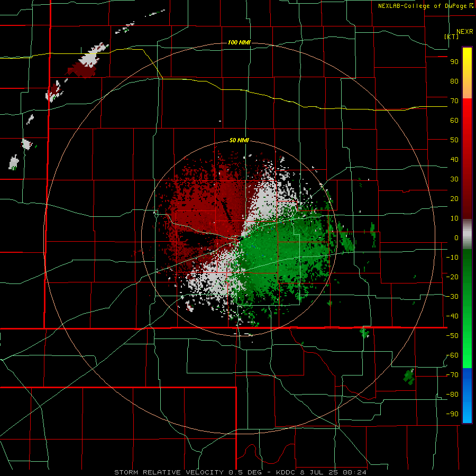Click the 30 value on the velocity scale
Image resolution: width=476 pixels, height=476 pixels.
click(454, 179)
